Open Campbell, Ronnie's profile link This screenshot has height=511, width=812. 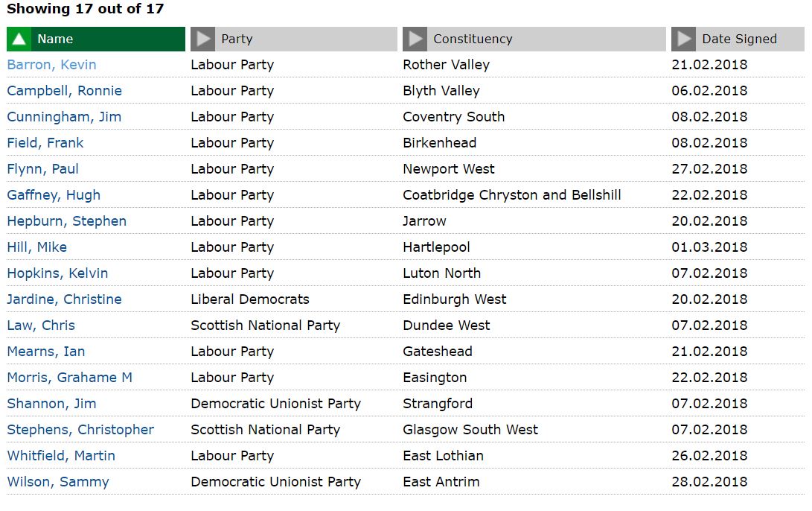(65, 91)
